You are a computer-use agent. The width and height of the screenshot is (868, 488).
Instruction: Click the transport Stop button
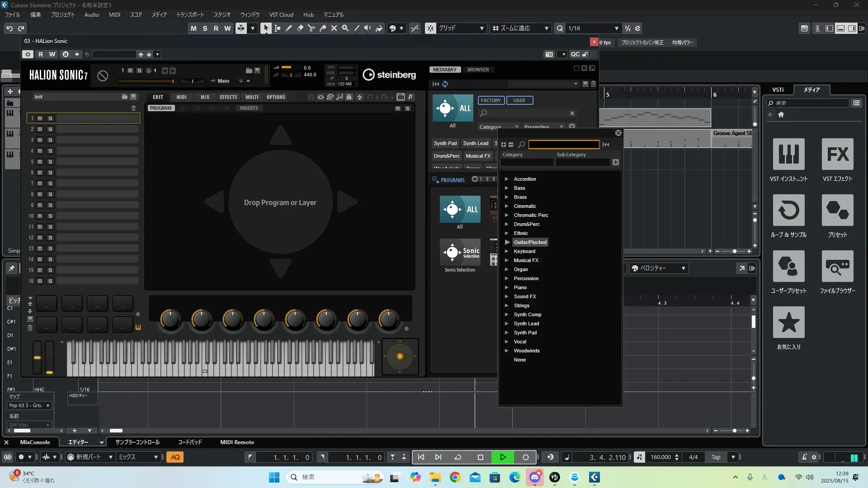pyautogui.click(x=481, y=457)
